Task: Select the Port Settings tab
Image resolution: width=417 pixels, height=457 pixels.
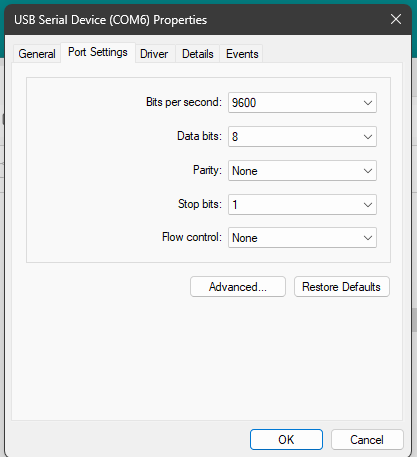Action: point(98,52)
